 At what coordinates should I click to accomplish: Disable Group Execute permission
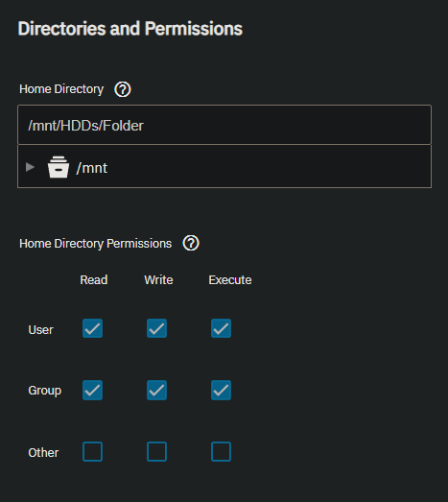coord(221,390)
